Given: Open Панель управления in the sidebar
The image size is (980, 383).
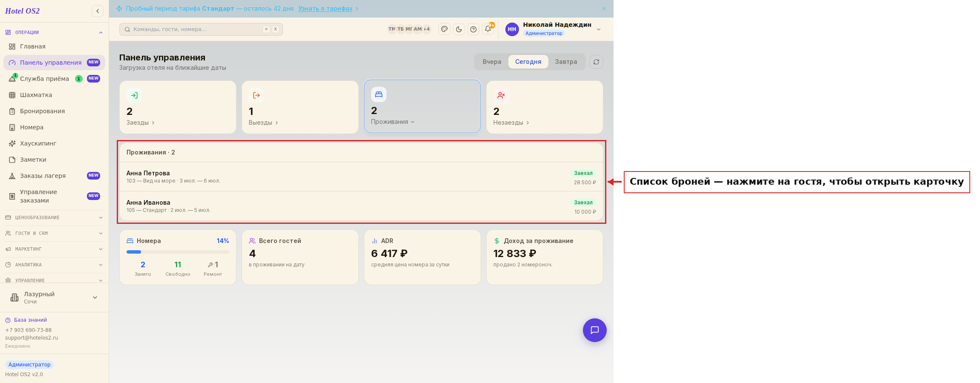Looking at the screenshot, I should tap(54, 63).
